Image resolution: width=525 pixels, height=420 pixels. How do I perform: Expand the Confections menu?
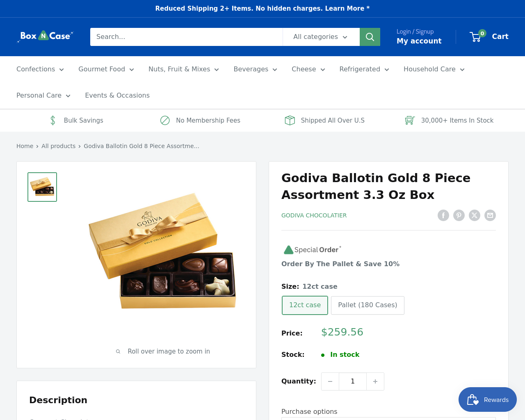click(x=40, y=69)
